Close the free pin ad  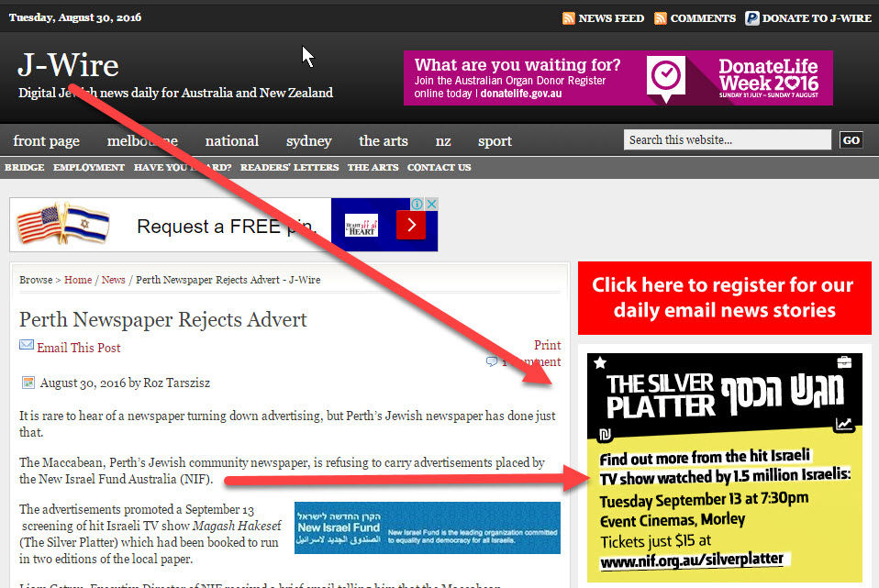click(x=431, y=204)
